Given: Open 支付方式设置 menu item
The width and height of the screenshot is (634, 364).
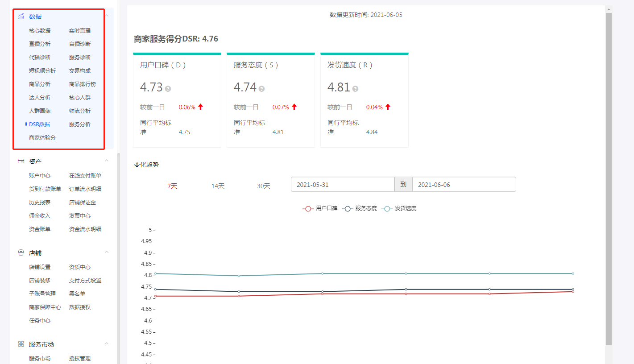Looking at the screenshot, I should click(85, 281).
